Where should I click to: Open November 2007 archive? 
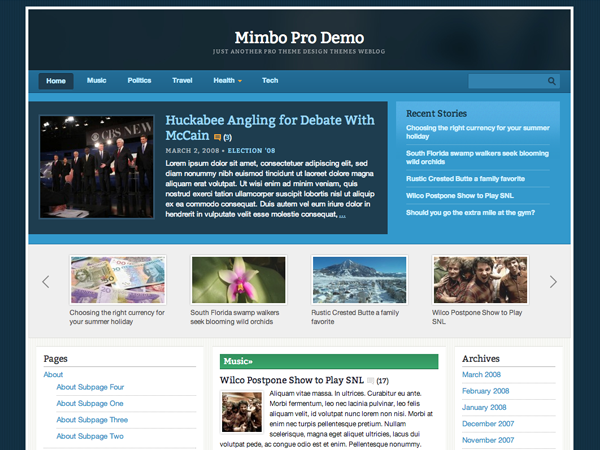[x=488, y=440]
